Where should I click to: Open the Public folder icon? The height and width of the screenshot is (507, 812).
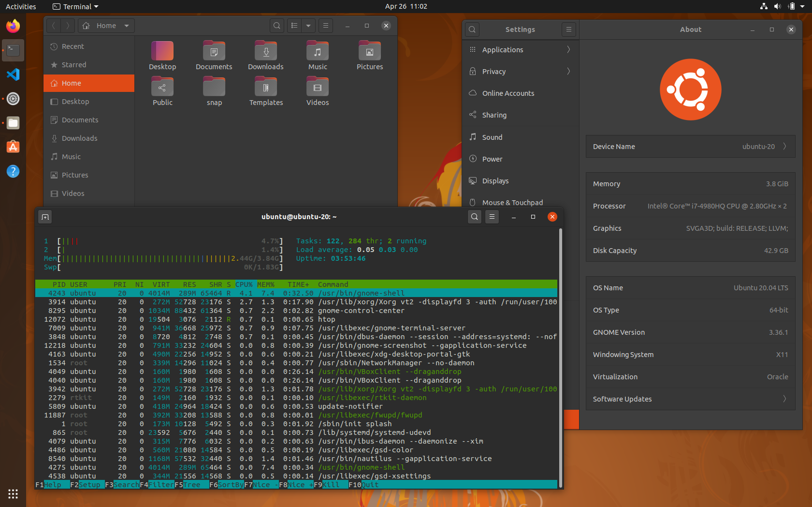[162, 92]
